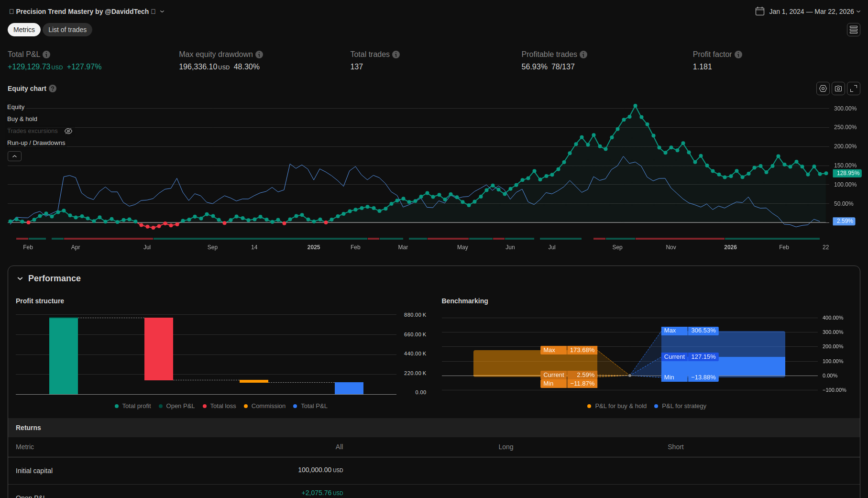Click the red Total loss bar in Profit structure
The width and height of the screenshot is (868, 498).
click(158, 349)
